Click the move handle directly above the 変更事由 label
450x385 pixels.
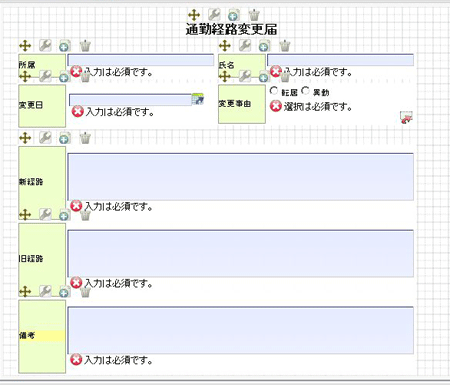(x=225, y=76)
